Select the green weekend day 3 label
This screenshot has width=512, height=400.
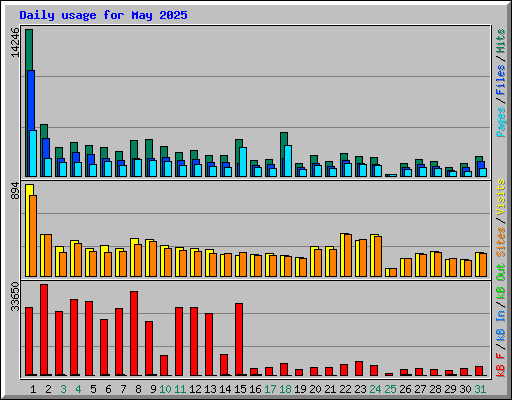(x=63, y=389)
